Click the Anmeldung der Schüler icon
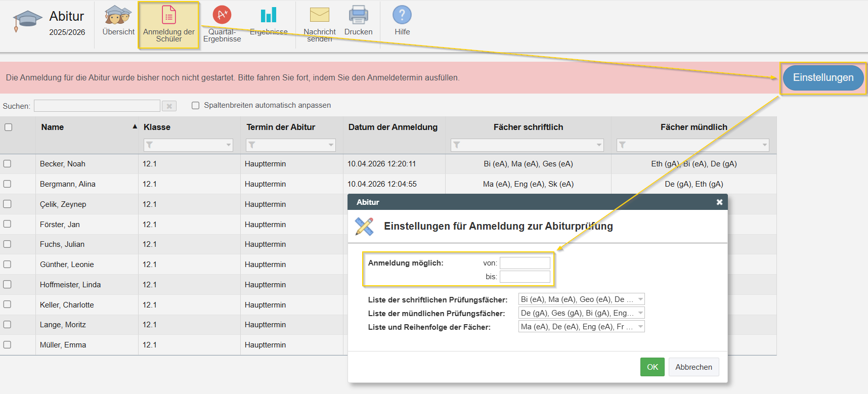This screenshot has height=394, width=868. 168,16
